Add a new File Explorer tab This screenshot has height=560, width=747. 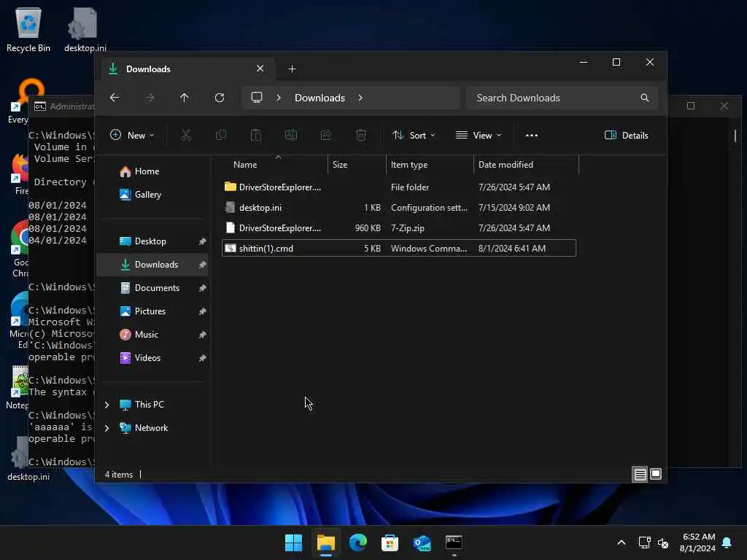coord(292,69)
